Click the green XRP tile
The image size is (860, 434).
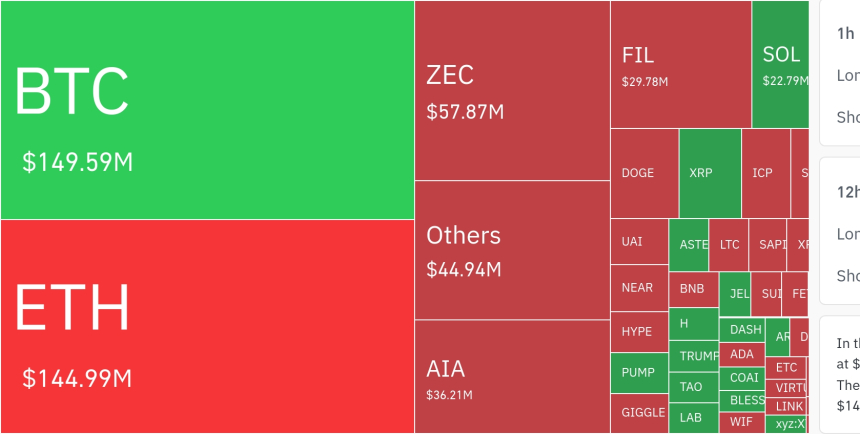(x=710, y=173)
